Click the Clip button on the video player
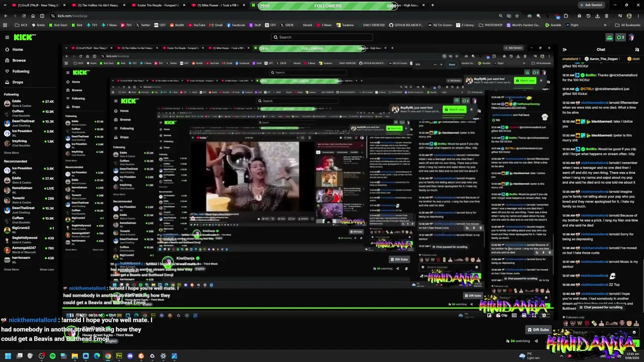The height and width of the screenshot is (362, 644). click(x=502, y=315)
